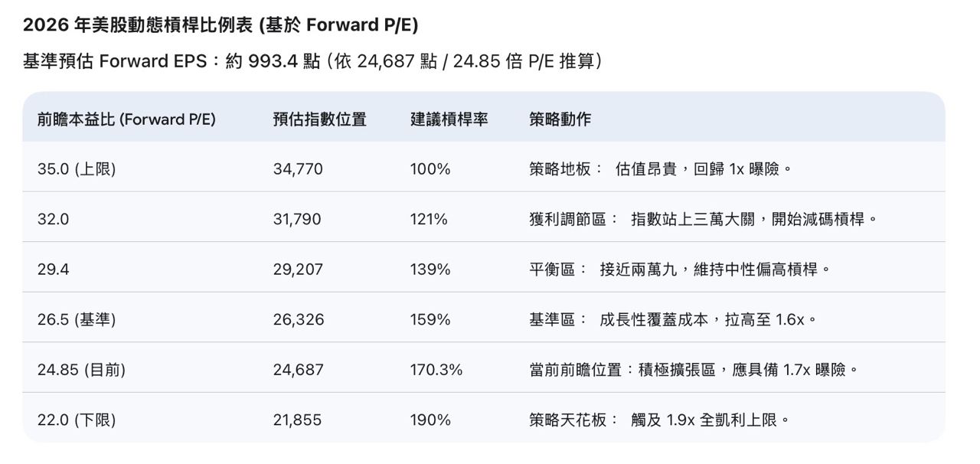Click the table title 2026 年美股動態槓桿比例表
The image size is (980, 464).
(220, 25)
